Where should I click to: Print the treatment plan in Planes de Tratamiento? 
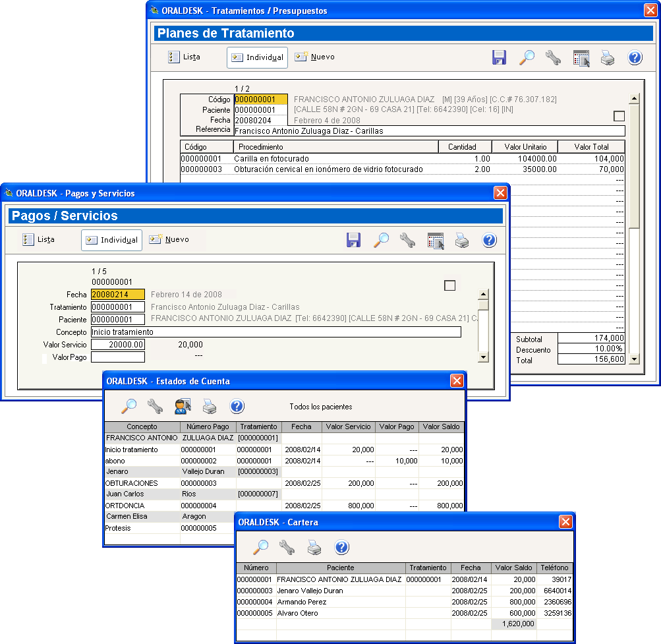[608, 57]
